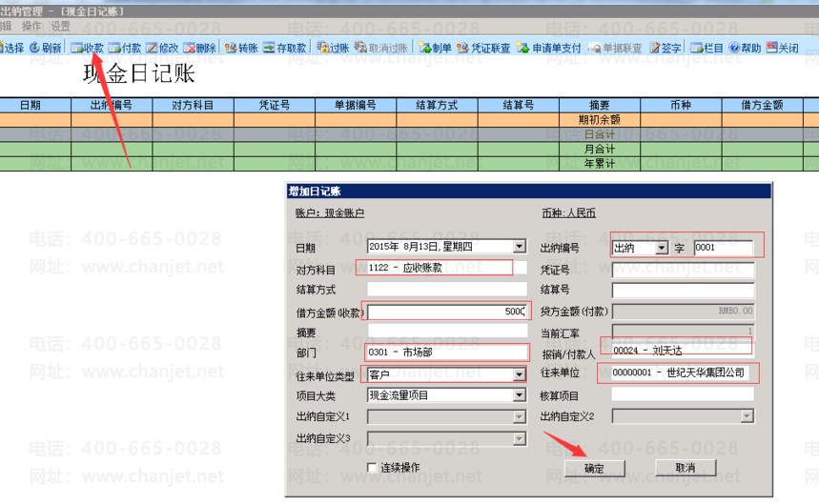Click the 单据联查 icon
819x504 pixels.
(x=595, y=48)
